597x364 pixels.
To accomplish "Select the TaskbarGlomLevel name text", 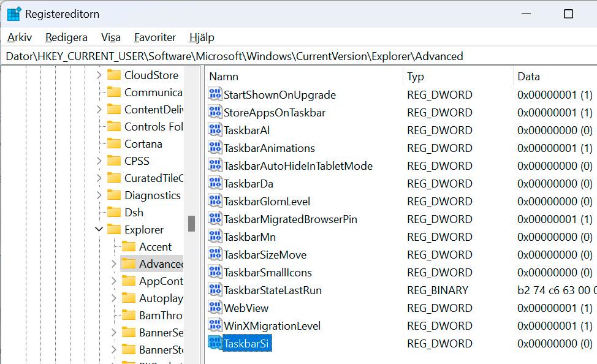I will (267, 201).
